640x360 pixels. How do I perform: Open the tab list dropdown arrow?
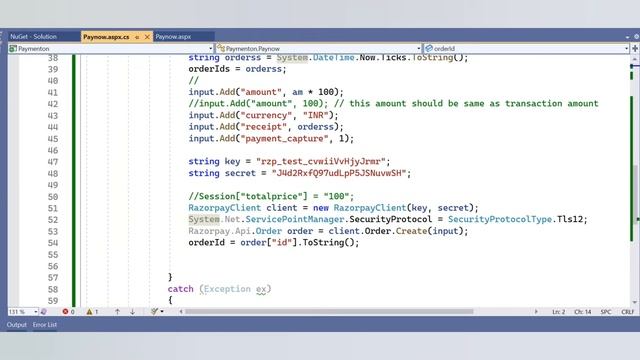(628, 37)
